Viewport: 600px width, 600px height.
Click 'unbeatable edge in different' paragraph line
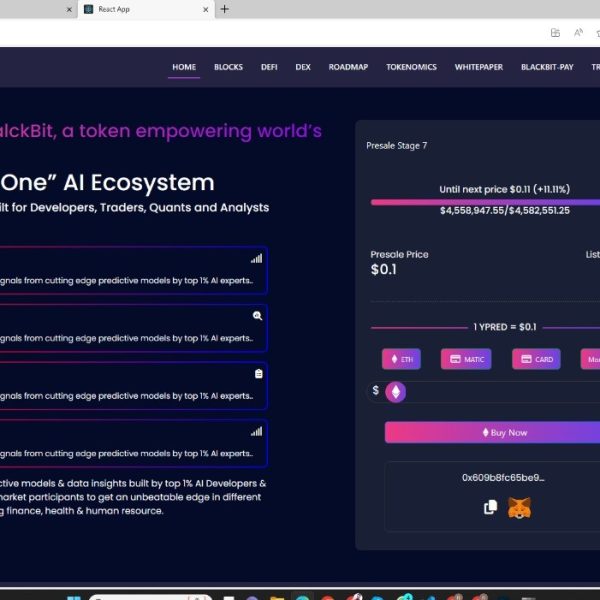pyautogui.click(x=196, y=497)
